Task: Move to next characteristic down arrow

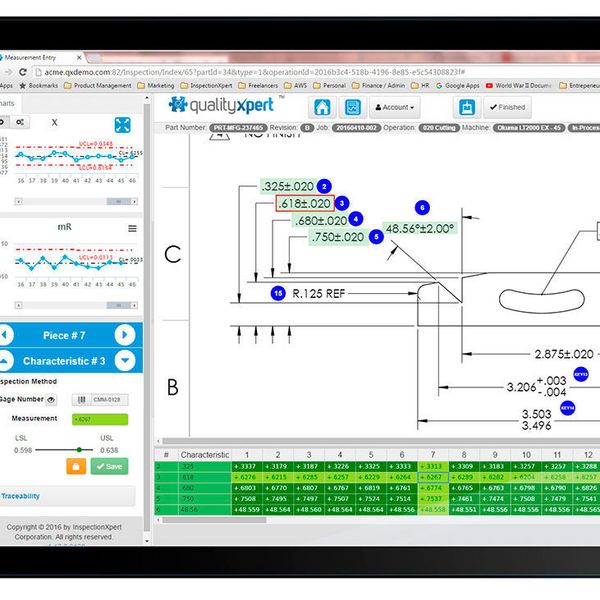Action: coord(125,360)
